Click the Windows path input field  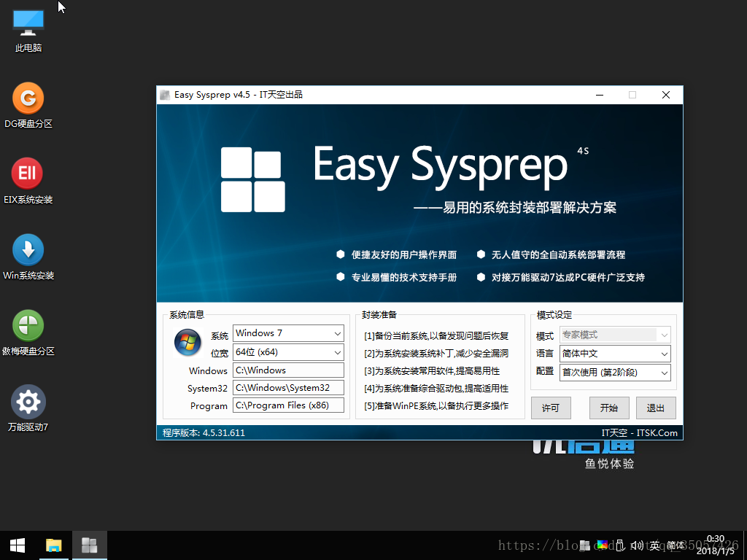tap(288, 370)
